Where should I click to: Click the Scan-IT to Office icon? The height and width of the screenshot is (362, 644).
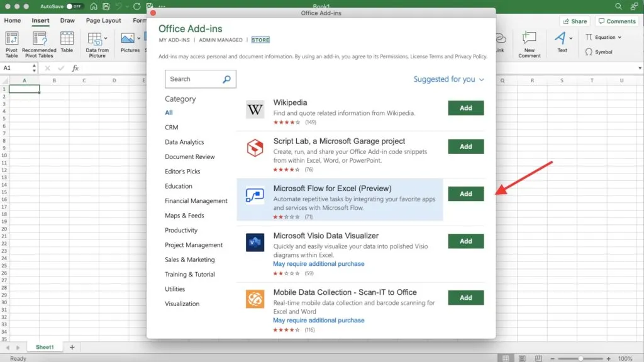click(255, 299)
